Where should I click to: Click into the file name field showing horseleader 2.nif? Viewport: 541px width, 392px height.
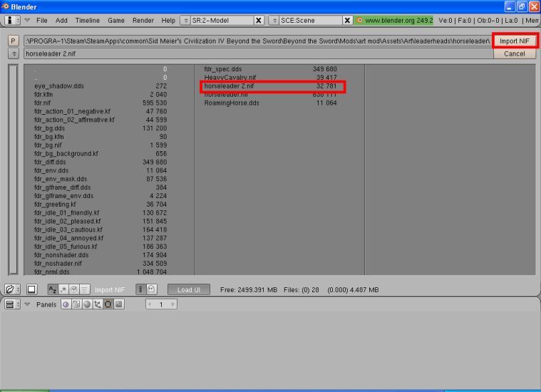[258, 54]
